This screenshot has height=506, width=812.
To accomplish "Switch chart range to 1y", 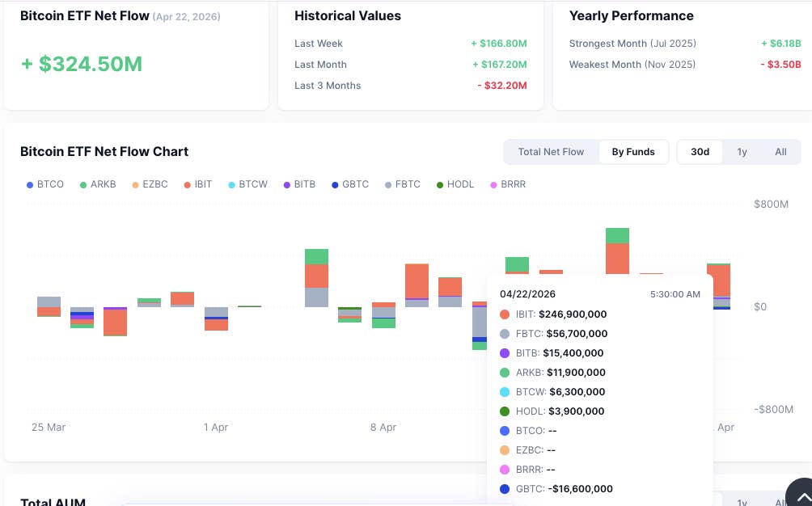I will (742, 152).
